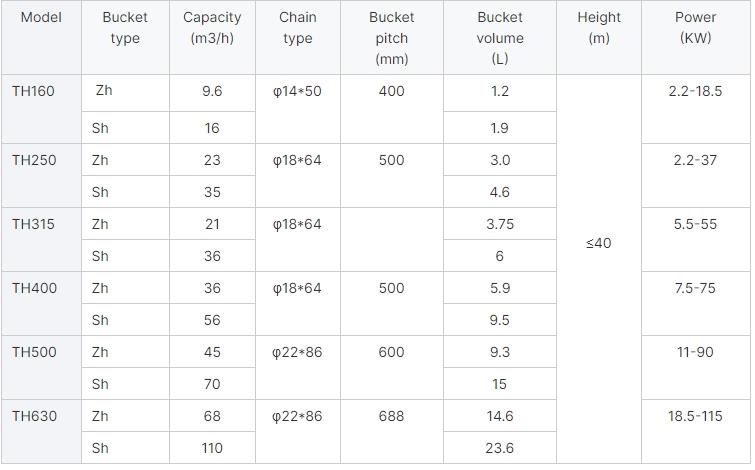The image size is (755, 470).
Task: Select the Bucket volume (L) header
Action: pos(500,38)
